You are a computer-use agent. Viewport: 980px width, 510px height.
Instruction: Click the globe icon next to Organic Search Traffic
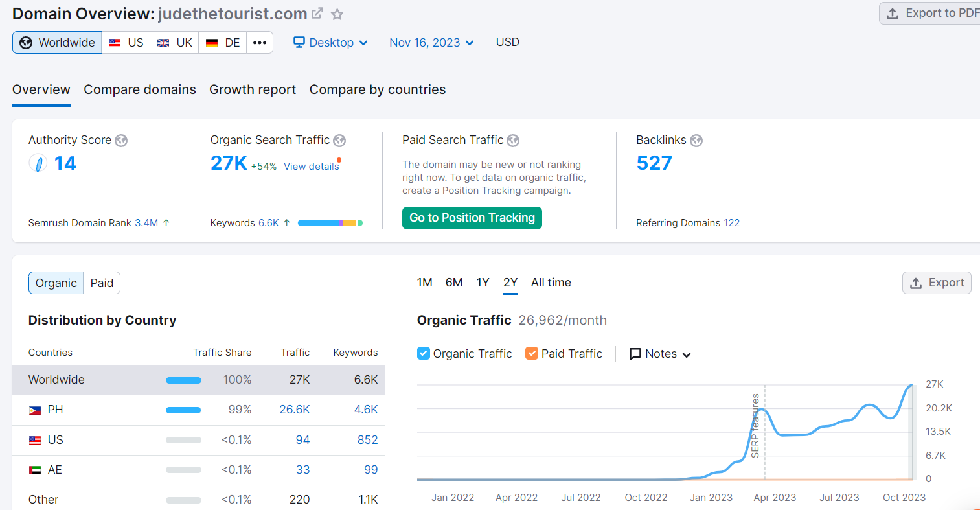[339, 141]
